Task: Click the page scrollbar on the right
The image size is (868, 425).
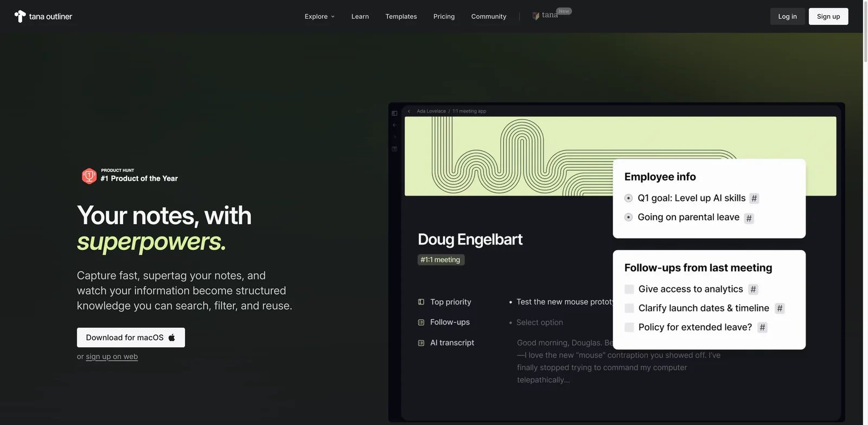Action: point(865,33)
